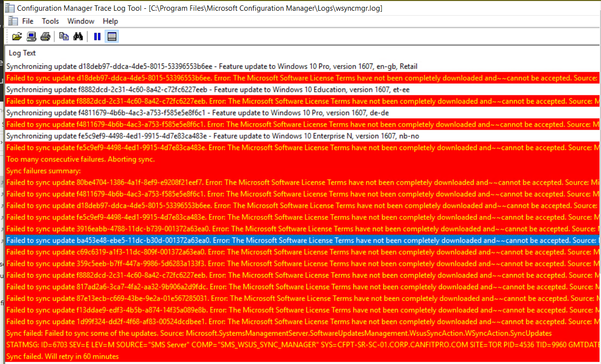Image resolution: width=601 pixels, height=364 pixels.
Task: Open the Tools menu
Action: click(x=50, y=21)
